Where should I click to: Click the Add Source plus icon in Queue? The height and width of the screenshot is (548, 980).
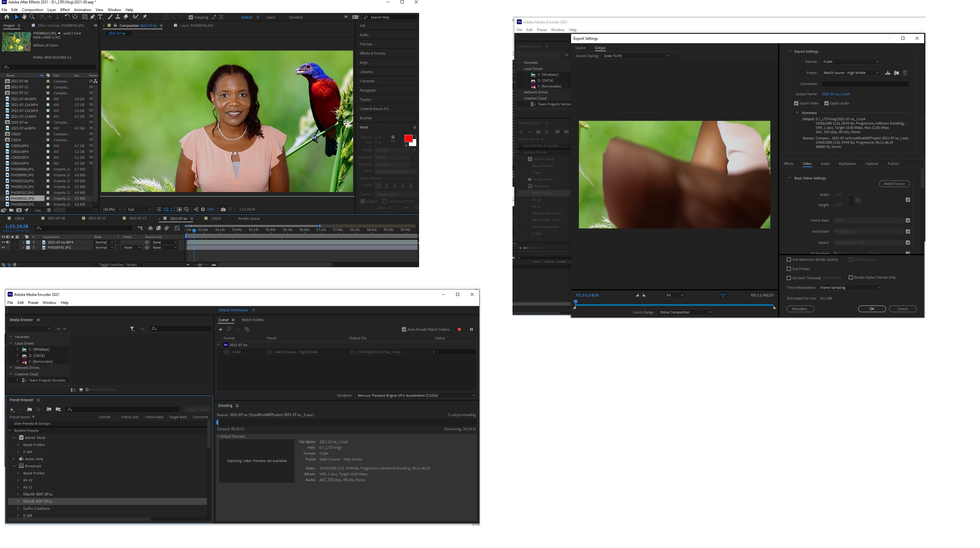coord(220,329)
